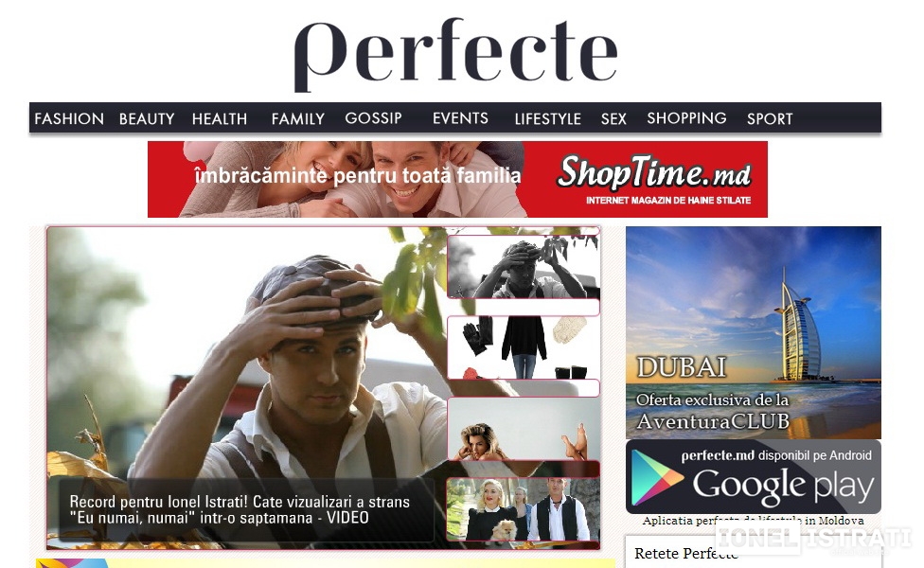Open the LIFESTYLE category
Image resolution: width=924 pixels, height=568 pixels.
(547, 118)
